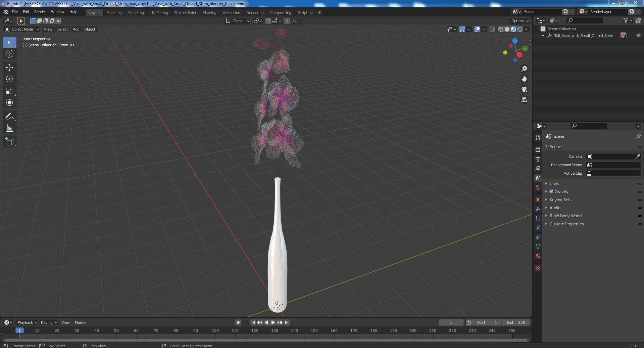644x348 pixels.
Task: Click the Pan view hand icon
Action: coord(524,79)
